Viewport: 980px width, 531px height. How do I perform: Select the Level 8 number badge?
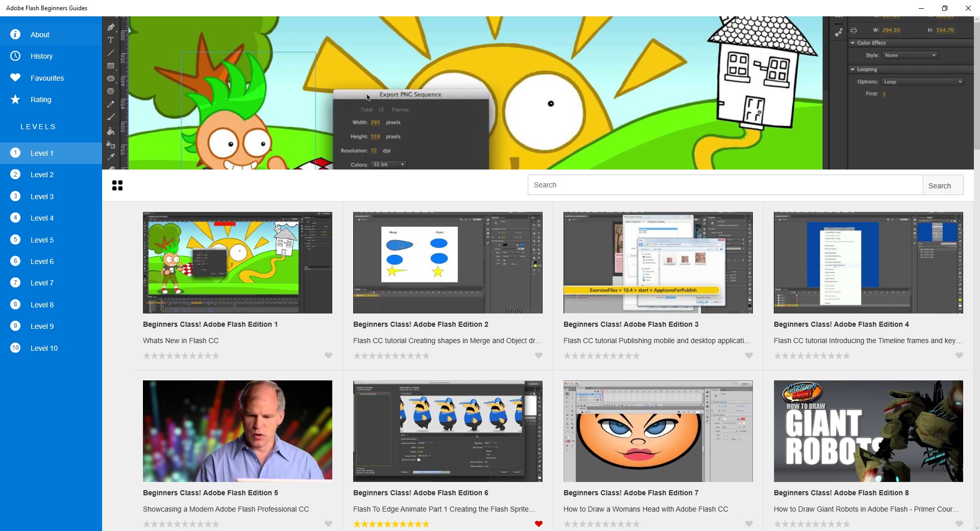pyautogui.click(x=15, y=304)
